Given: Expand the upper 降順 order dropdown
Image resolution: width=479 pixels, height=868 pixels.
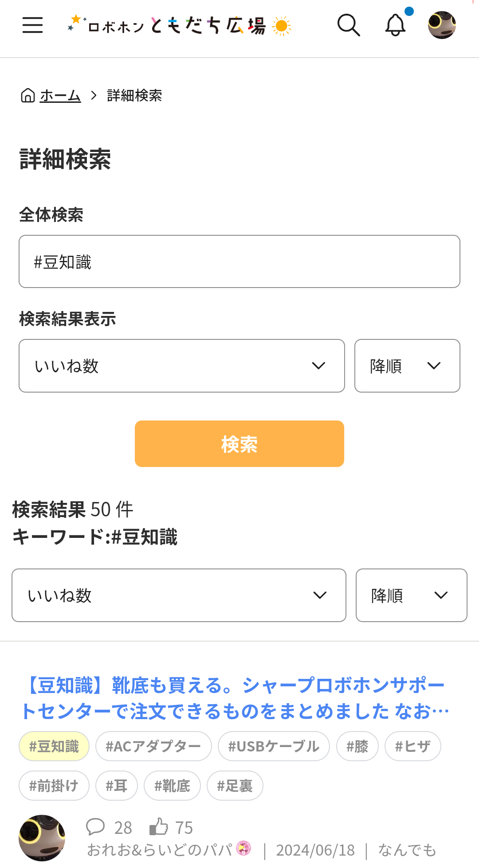Looking at the screenshot, I should coord(407,366).
